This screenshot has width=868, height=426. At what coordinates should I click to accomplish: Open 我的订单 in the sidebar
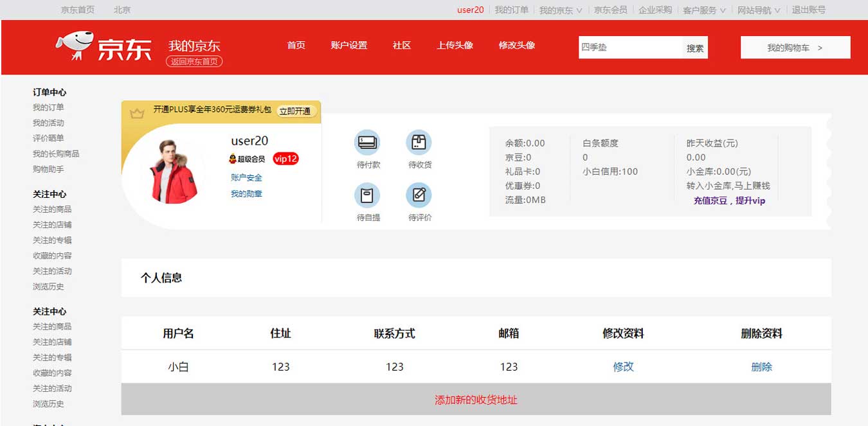pyautogui.click(x=48, y=107)
